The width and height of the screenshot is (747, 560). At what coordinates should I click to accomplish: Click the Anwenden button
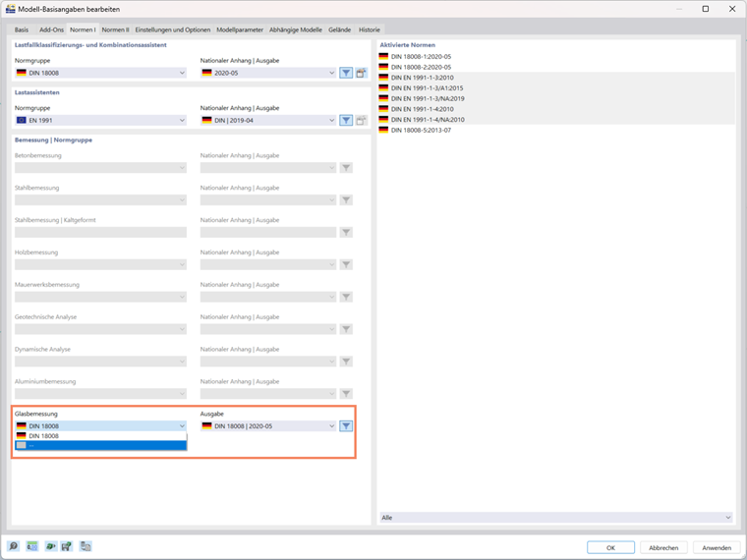click(717, 547)
